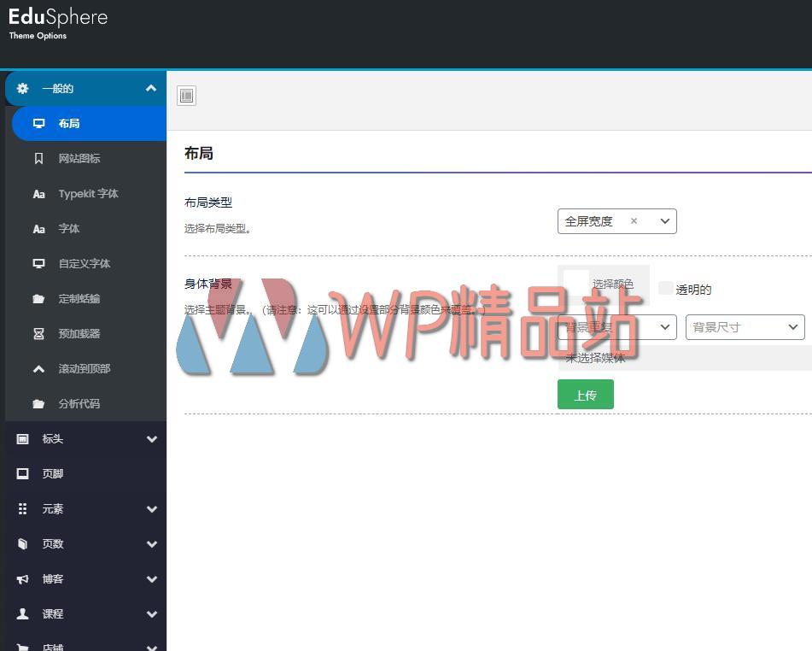Click the monitor icon beside 自定义字体

pos(38,263)
